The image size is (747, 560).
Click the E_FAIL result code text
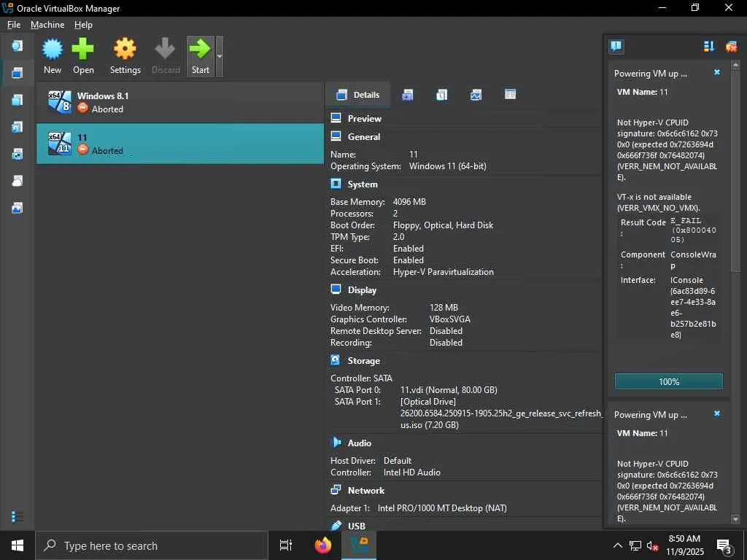693,230
